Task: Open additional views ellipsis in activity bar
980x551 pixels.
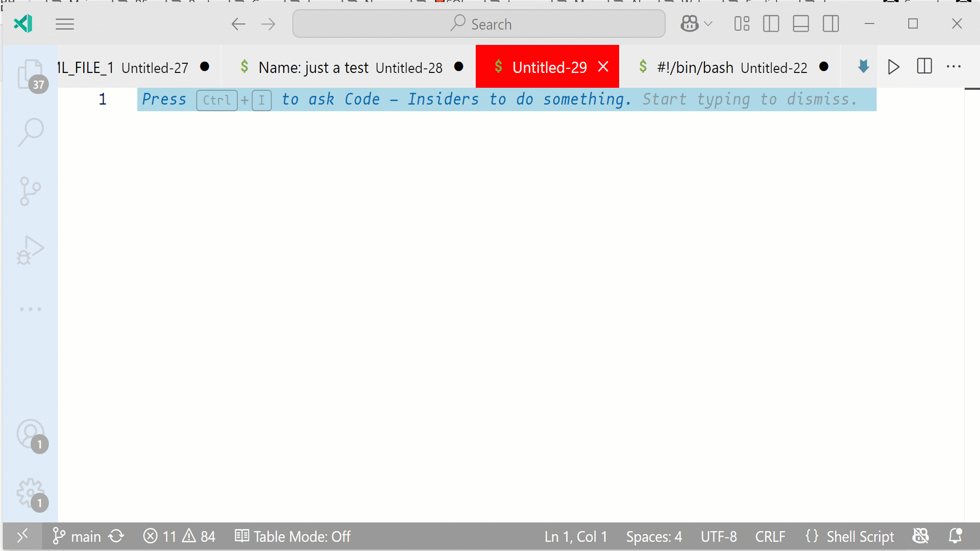Action: pyautogui.click(x=30, y=309)
